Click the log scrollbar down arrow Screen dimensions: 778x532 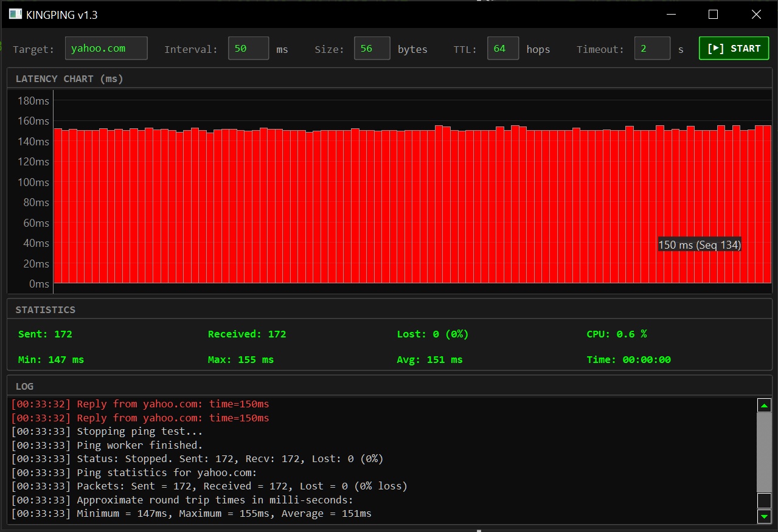(764, 516)
